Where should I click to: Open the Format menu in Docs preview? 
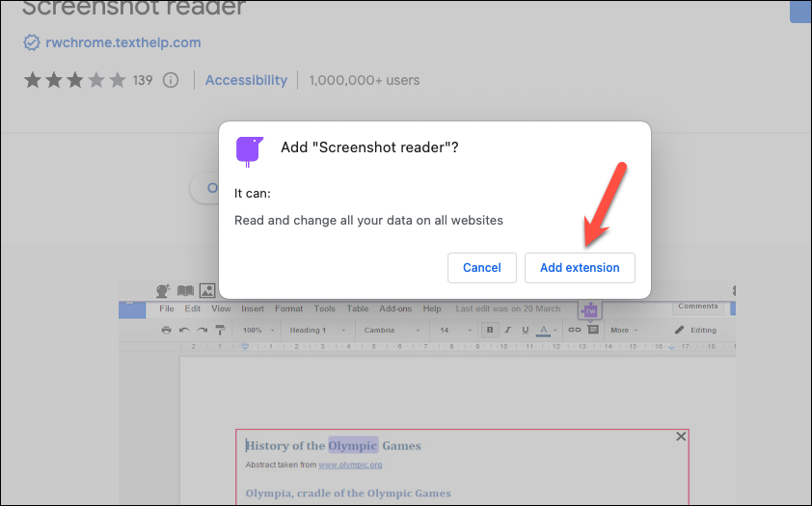click(288, 308)
